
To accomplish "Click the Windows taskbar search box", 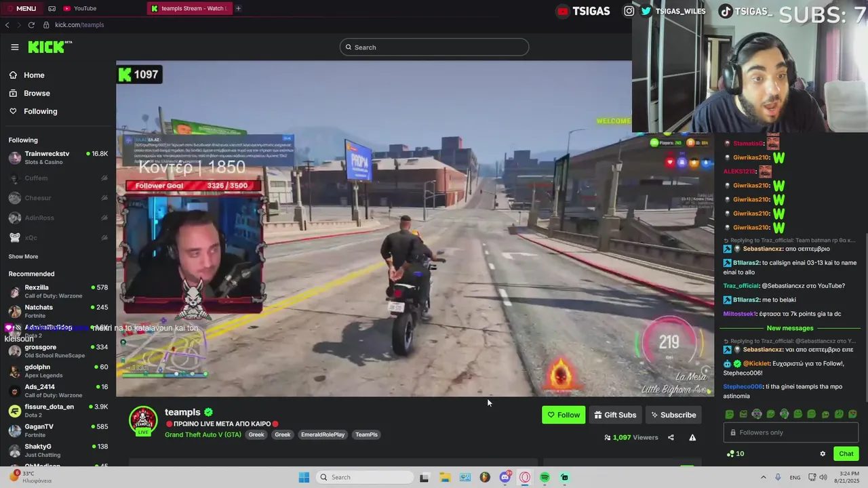I will (x=366, y=477).
